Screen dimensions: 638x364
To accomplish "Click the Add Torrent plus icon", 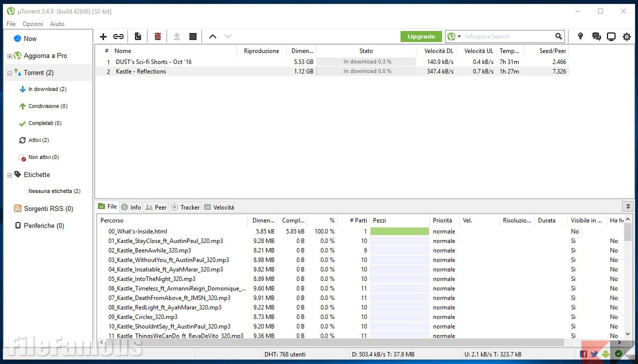I will [103, 36].
